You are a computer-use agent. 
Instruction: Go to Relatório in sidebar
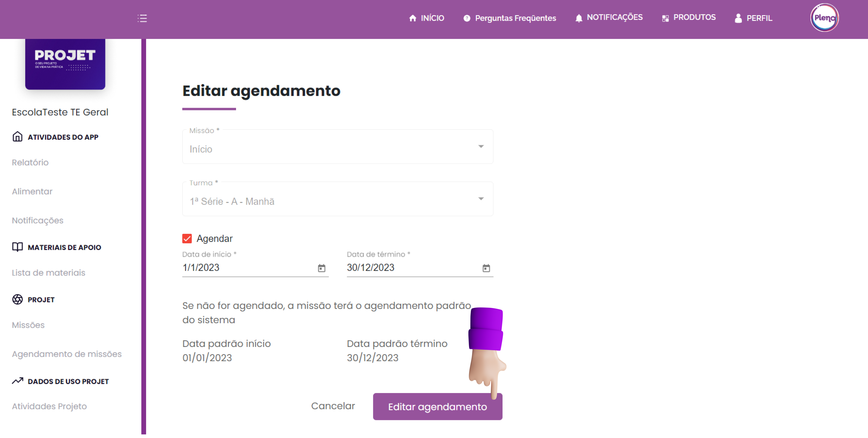click(x=30, y=162)
